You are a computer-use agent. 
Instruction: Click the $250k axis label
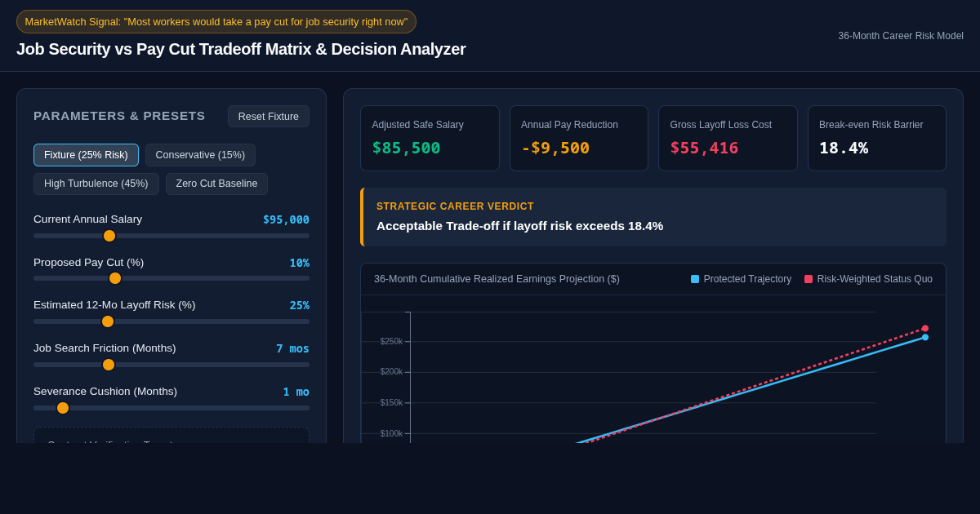pyautogui.click(x=391, y=341)
